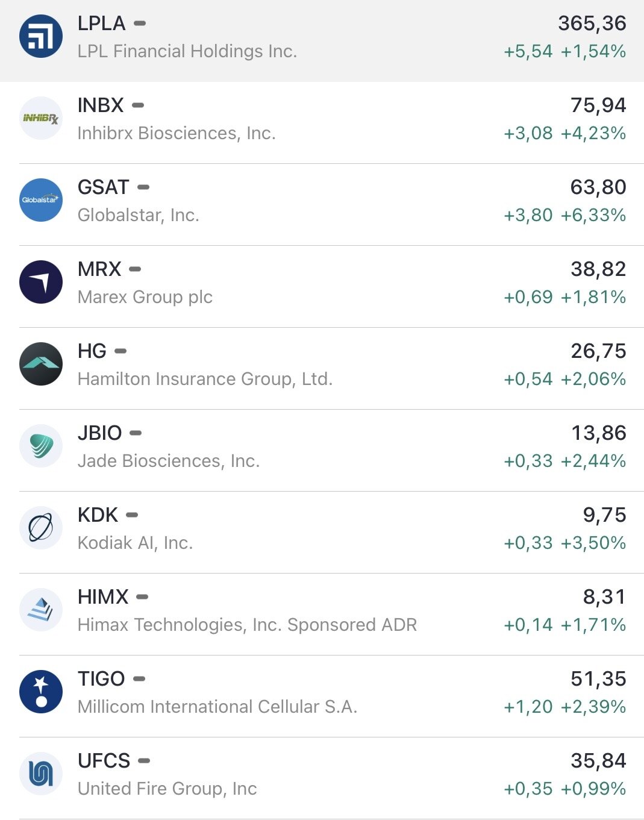Click the Millicom star logo icon

coord(41,692)
